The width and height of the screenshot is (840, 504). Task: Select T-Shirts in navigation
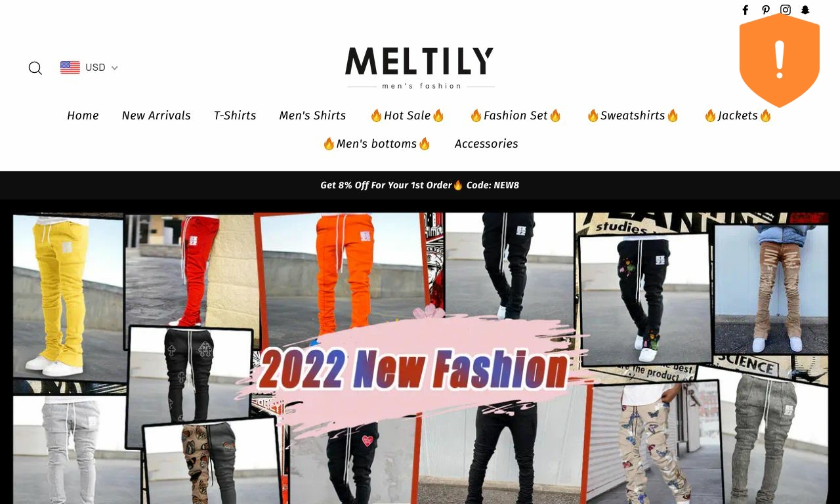coord(235,115)
